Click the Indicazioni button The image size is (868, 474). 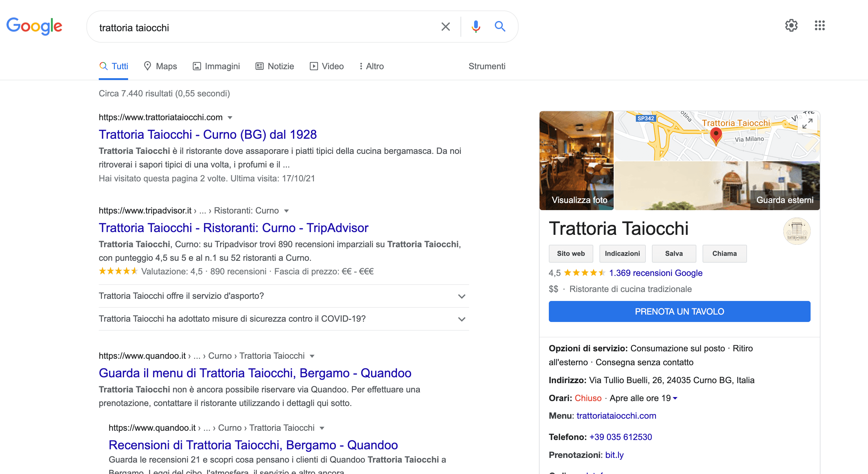point(622,254)
